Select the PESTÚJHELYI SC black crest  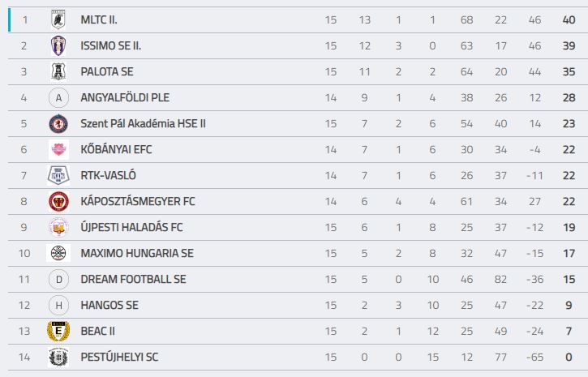(x=58, y=357)
